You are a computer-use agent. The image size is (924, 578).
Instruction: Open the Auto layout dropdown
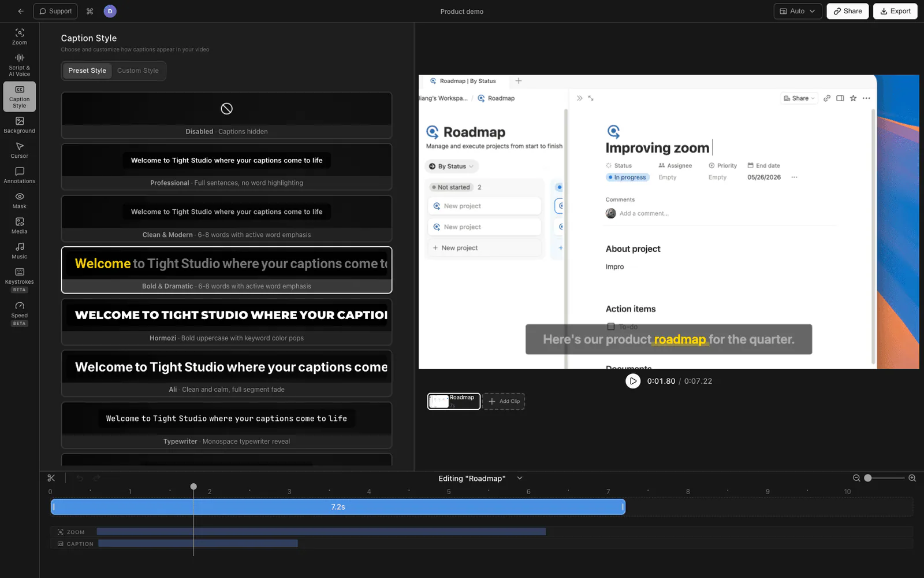pos(798,11)
